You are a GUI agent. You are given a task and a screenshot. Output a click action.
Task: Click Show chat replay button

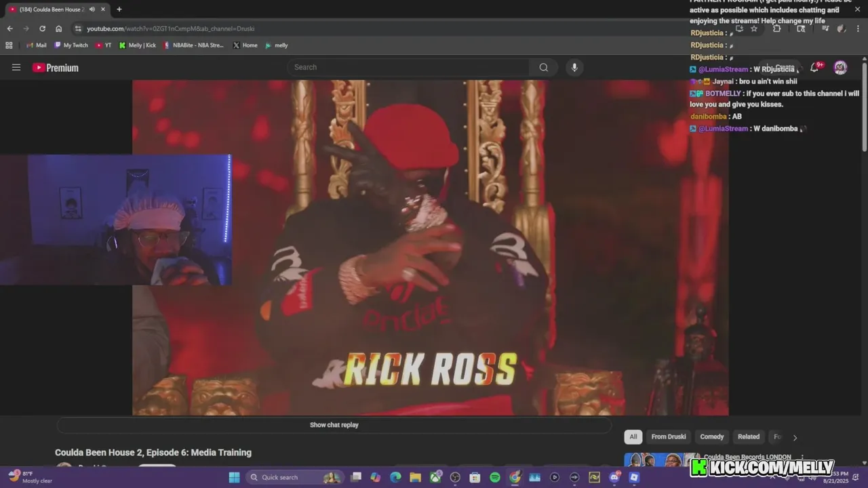[x=334, y=425]
